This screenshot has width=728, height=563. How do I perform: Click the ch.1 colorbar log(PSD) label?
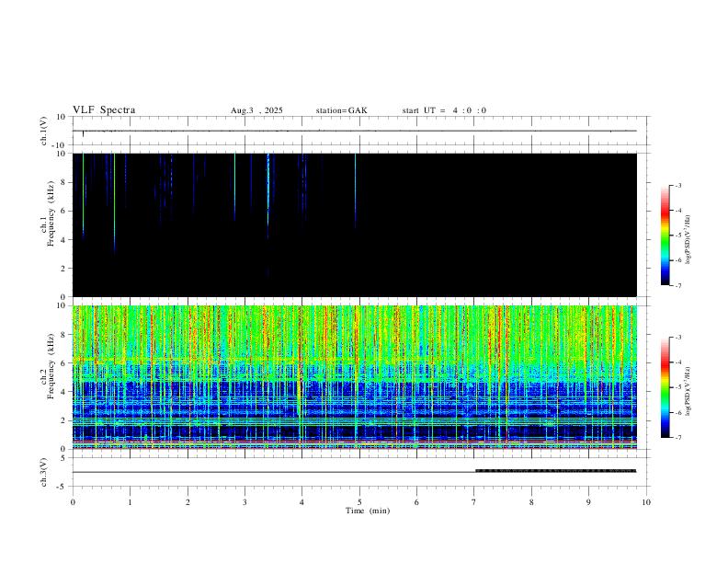coord(688,239)
